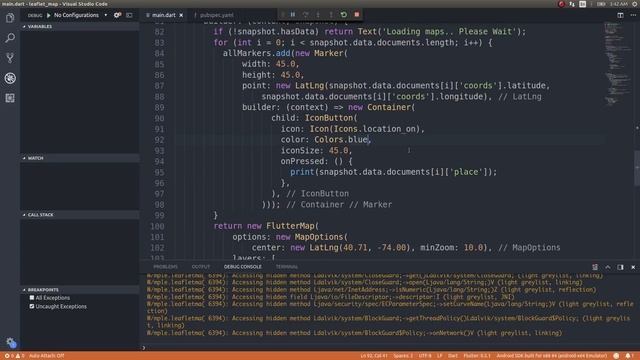Screen dimensions: 640x360
Task: Collapse the Call Stack section
Action: (x=80, y=215)
